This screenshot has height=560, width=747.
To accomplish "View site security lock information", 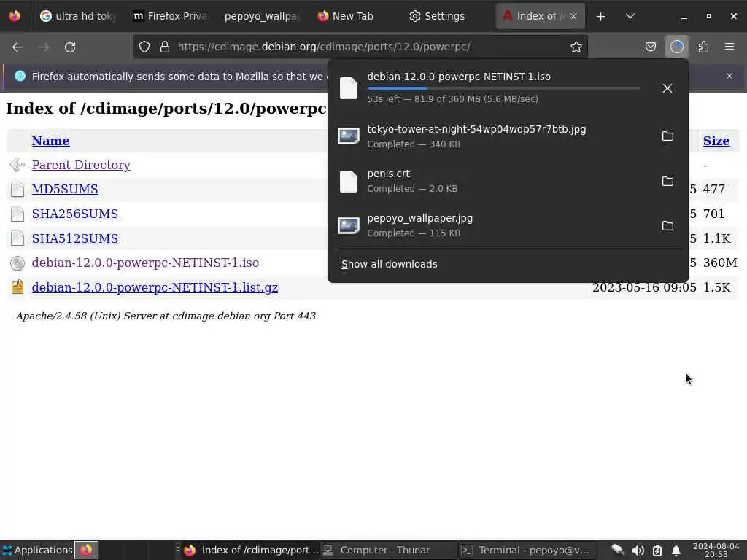I will click(164, 47).
